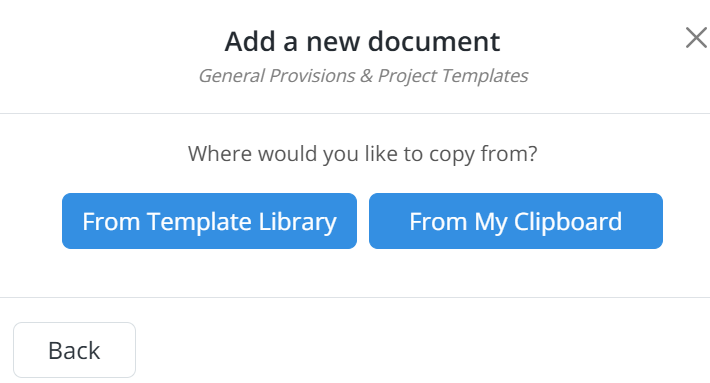
Task: Return using the Back button
Action: 74,350
